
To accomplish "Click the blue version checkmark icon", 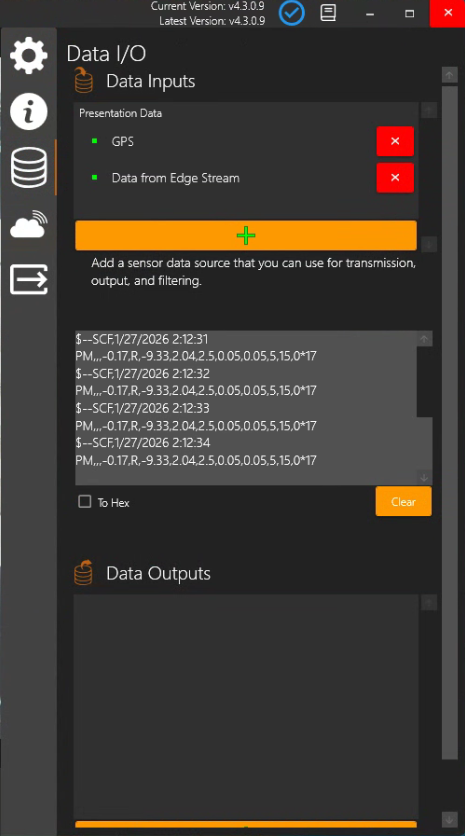I will point(292,13).
